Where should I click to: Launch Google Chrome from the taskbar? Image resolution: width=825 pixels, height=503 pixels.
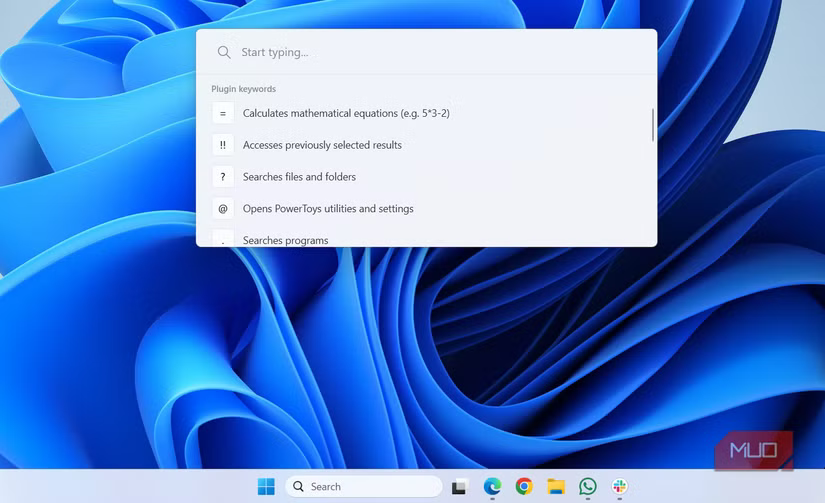pos(524,487)
